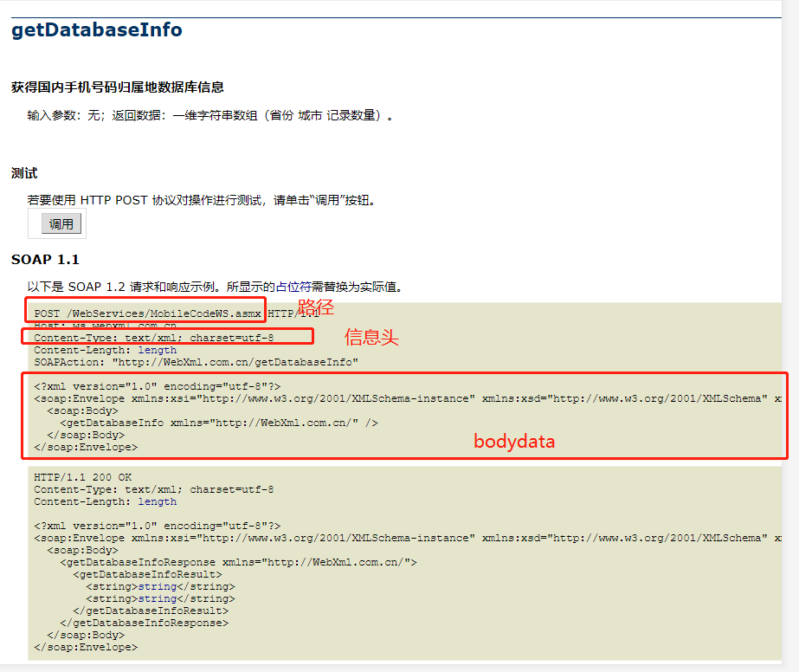
Task: Click the 调用 invoke button
Action: point(61,224)
